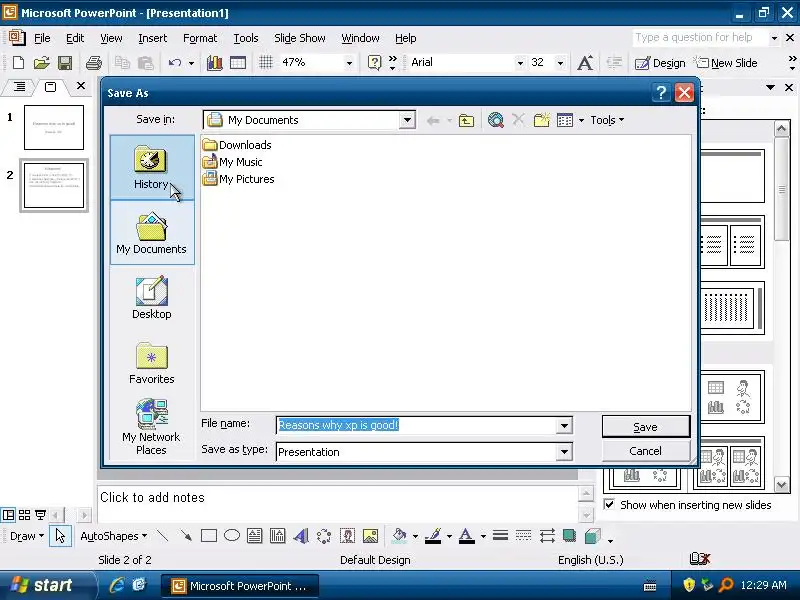Select the Rectangle drawing tool
Screen dimensions: 800x600
pos(209,536)
